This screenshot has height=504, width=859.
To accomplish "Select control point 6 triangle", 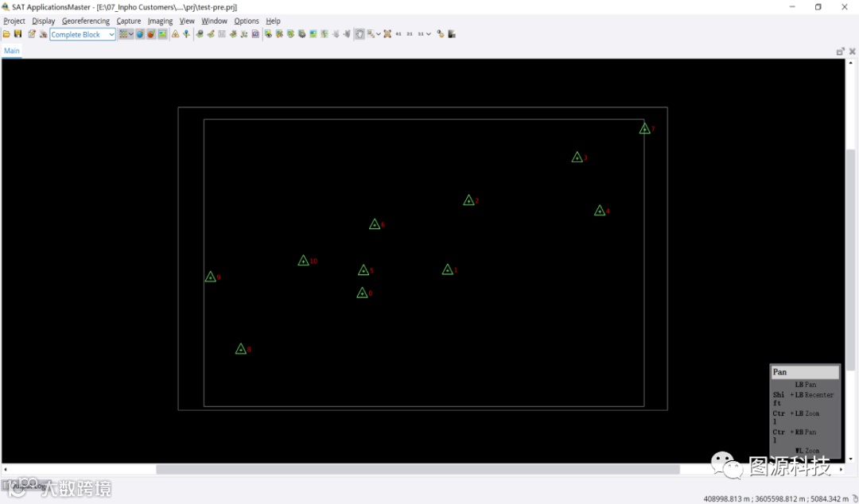I will [x=375, y=225].
